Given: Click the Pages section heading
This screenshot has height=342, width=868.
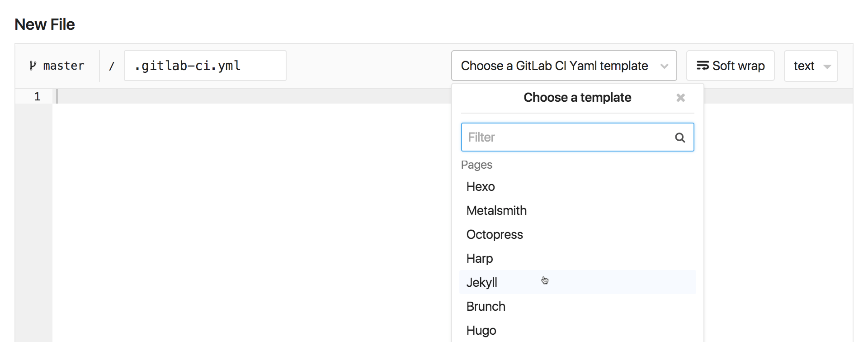Looking at the screenshot, I should pyautogui.click(x=476, y=165).
